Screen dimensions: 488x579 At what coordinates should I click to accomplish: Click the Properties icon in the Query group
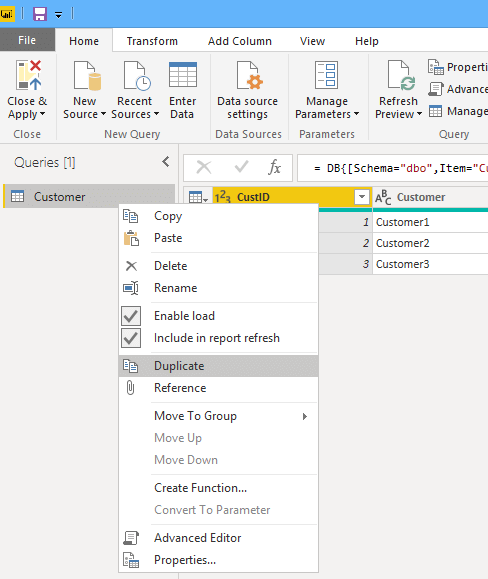pyautogui.click(x=436, y=67)
